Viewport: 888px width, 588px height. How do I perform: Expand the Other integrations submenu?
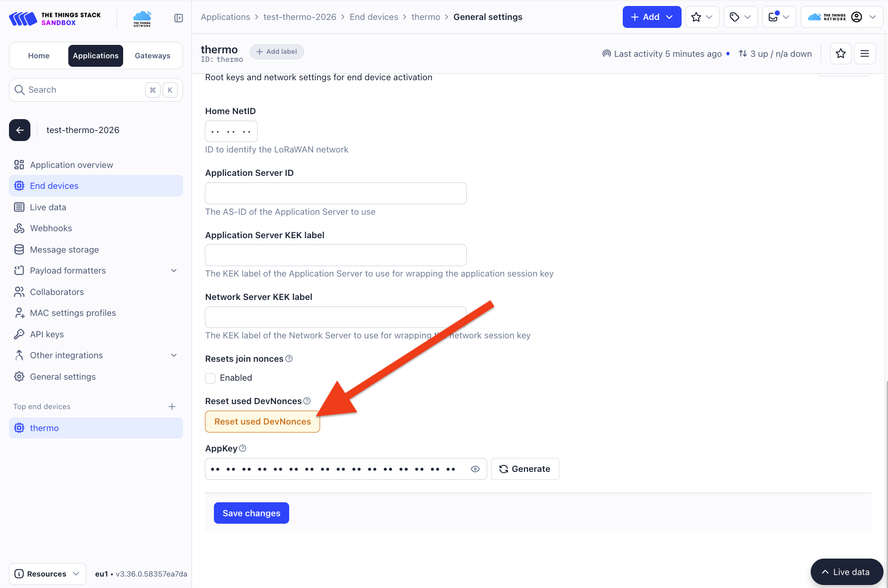(x=174, y=355)
